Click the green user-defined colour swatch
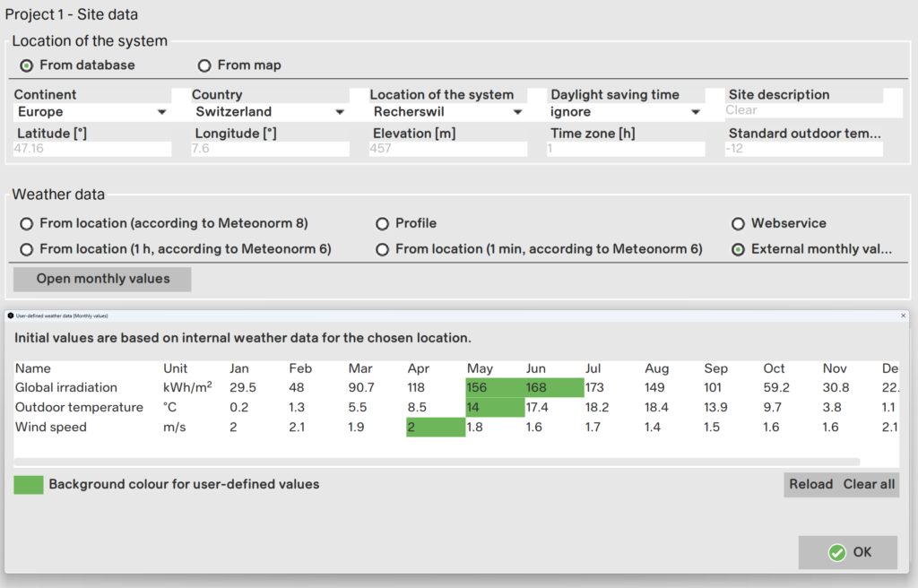Screen dimensions: 918x588 pyautogui.click(x=29, y=485)
